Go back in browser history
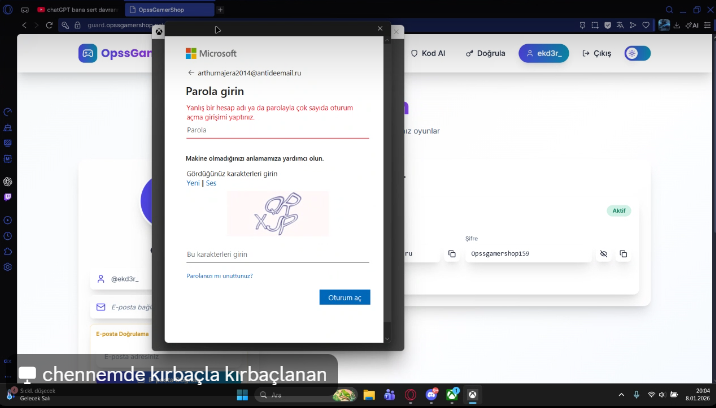716x408 pixels. point(25,25)
